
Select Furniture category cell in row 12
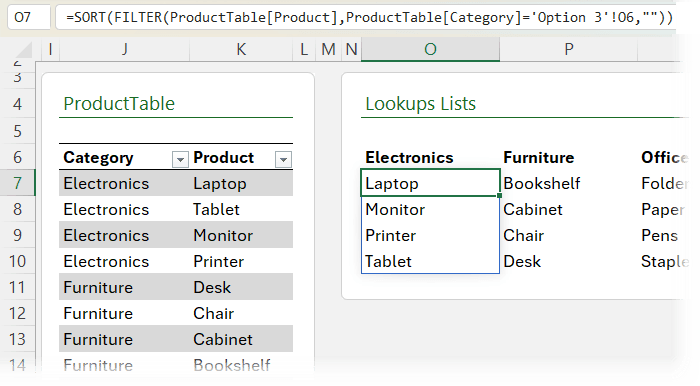(124, 313)
